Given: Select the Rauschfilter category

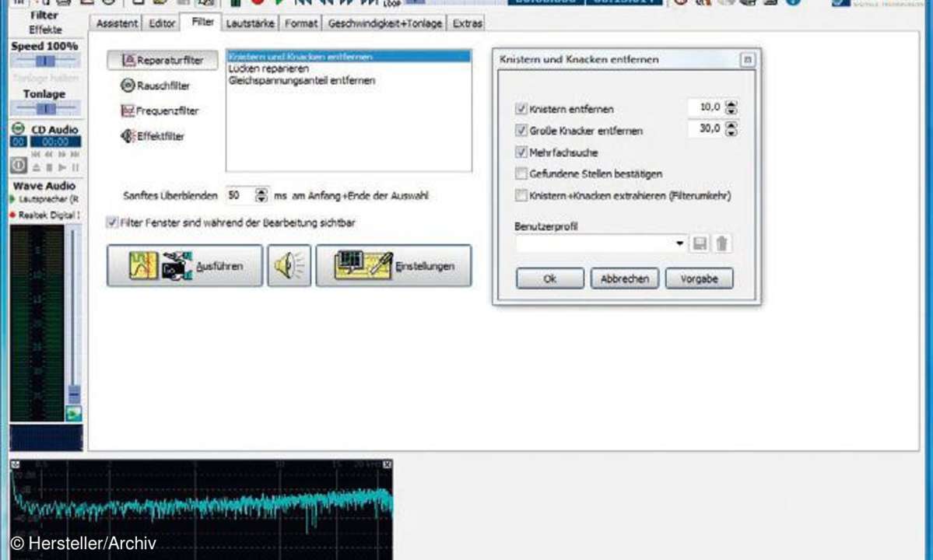Looking at the screenshot, I should (x=156, y=86).
